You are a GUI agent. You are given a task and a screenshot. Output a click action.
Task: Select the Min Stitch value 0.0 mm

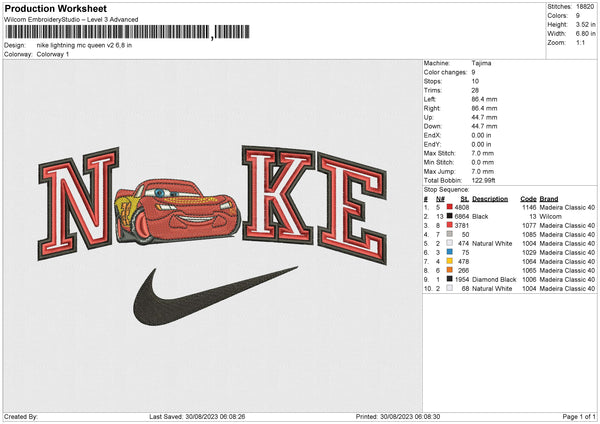483,162
